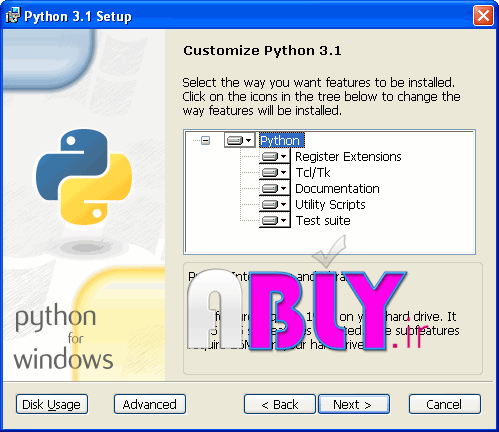Image resolution: width=499 pixels, height=432 pixels.
Task: Collapse the Python tree node
Action: tap(206, 140)
